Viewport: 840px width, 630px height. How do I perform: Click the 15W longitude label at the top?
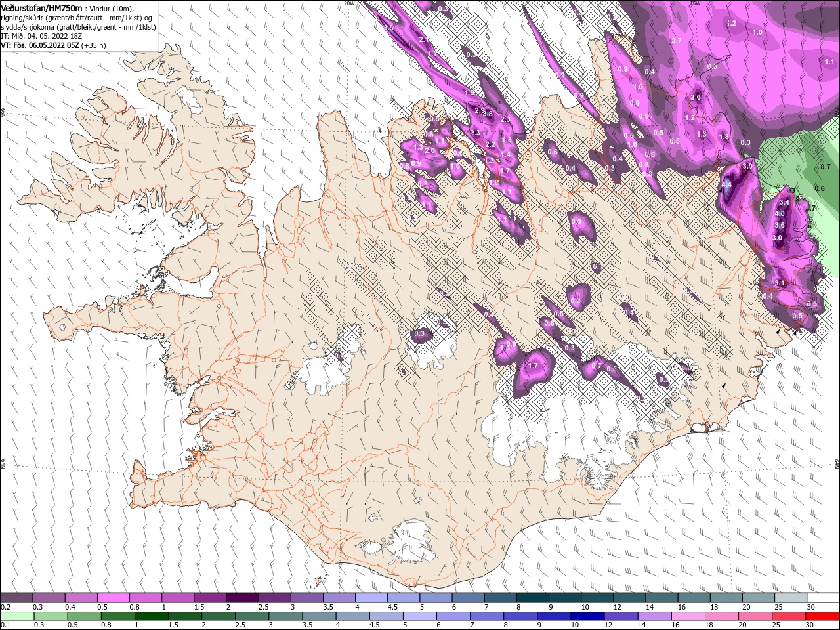[695, 3]
